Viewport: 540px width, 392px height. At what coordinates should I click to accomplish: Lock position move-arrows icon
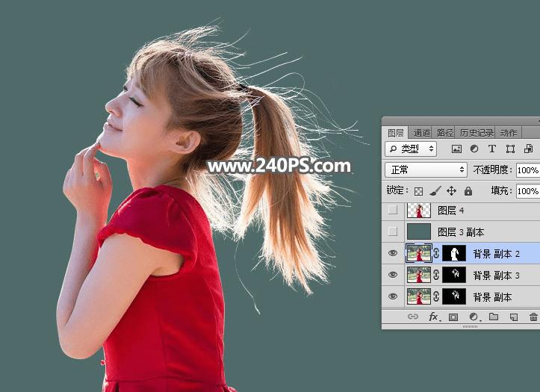point(451,191)
